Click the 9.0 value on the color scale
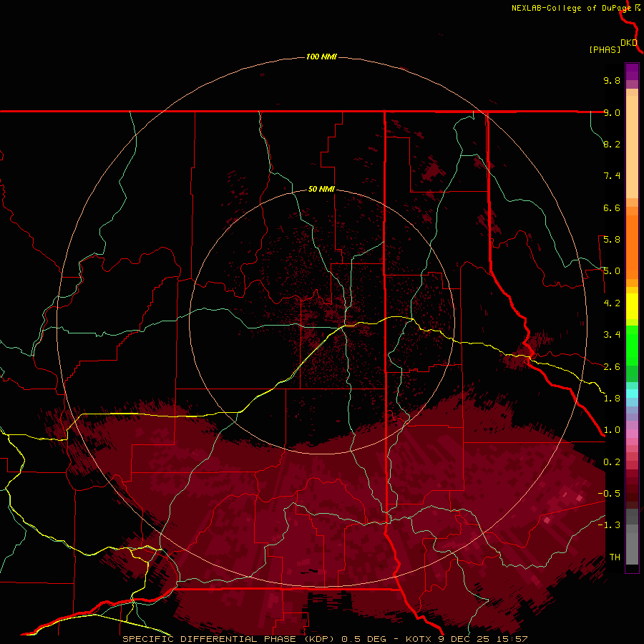This screenshot has width=644, height=644. tap(612, 112)
